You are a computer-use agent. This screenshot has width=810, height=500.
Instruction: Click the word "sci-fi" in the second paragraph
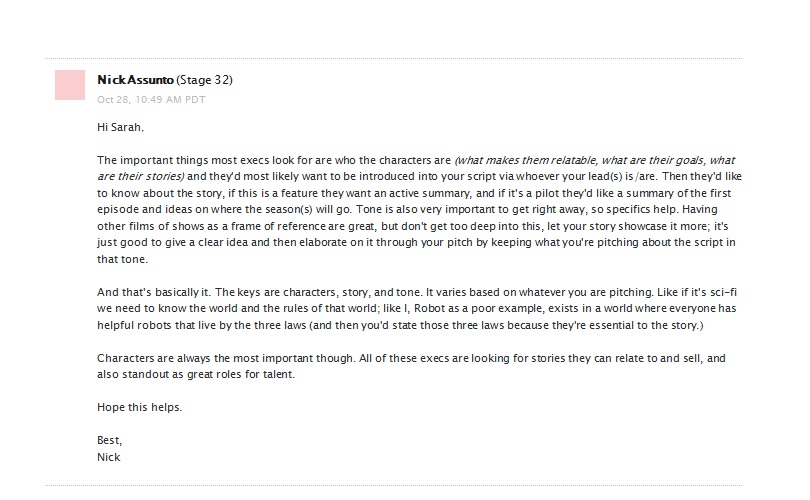click(x=723, y=292)
